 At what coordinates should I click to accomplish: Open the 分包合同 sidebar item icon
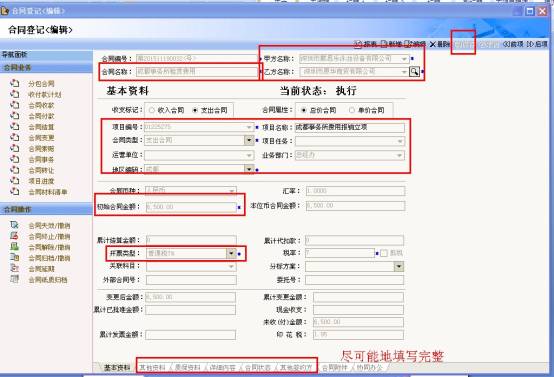coord(14,83)
